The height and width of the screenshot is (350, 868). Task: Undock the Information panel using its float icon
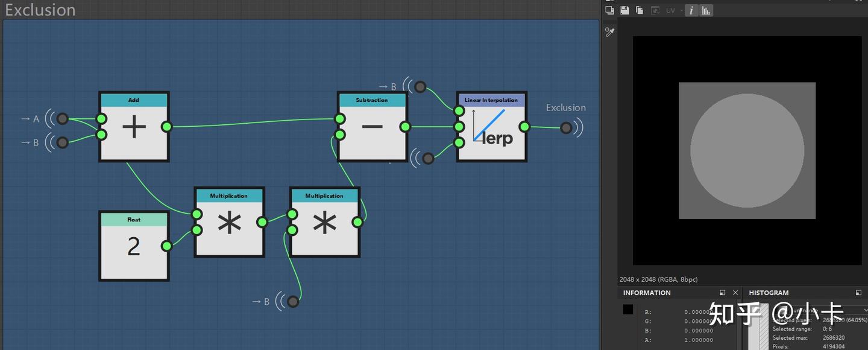723,293
